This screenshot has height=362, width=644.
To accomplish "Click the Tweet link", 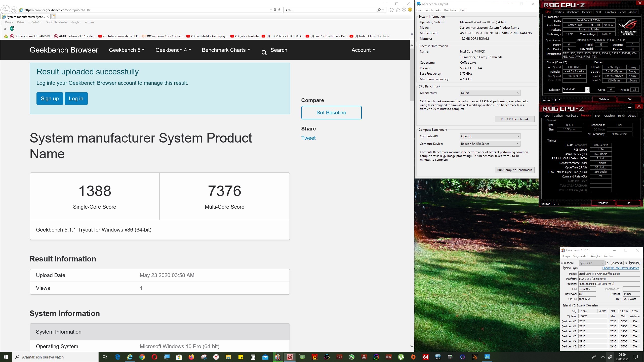I will click(x=308, y=138).
